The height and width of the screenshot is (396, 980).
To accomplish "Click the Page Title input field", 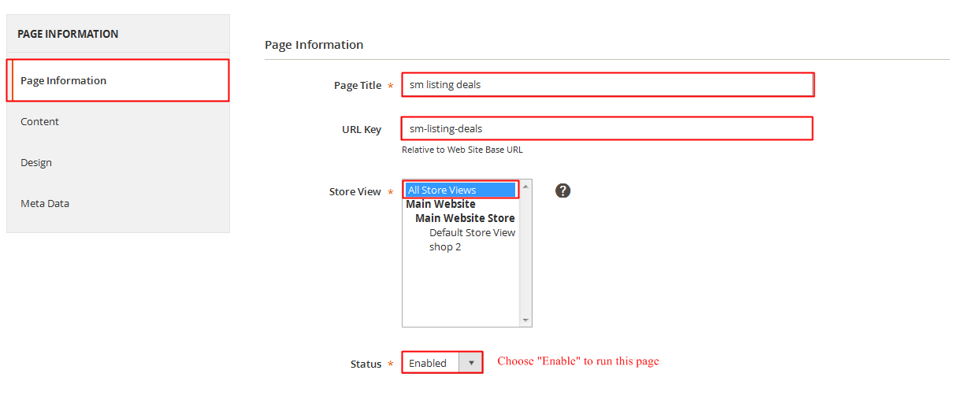I will click(x=607, y=84).
